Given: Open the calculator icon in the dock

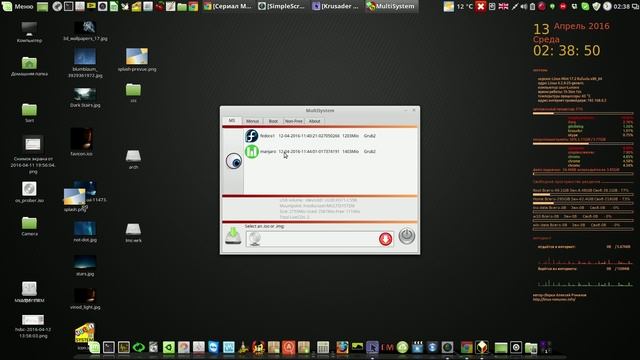Looking at the screenshot, I should [322, 347].
